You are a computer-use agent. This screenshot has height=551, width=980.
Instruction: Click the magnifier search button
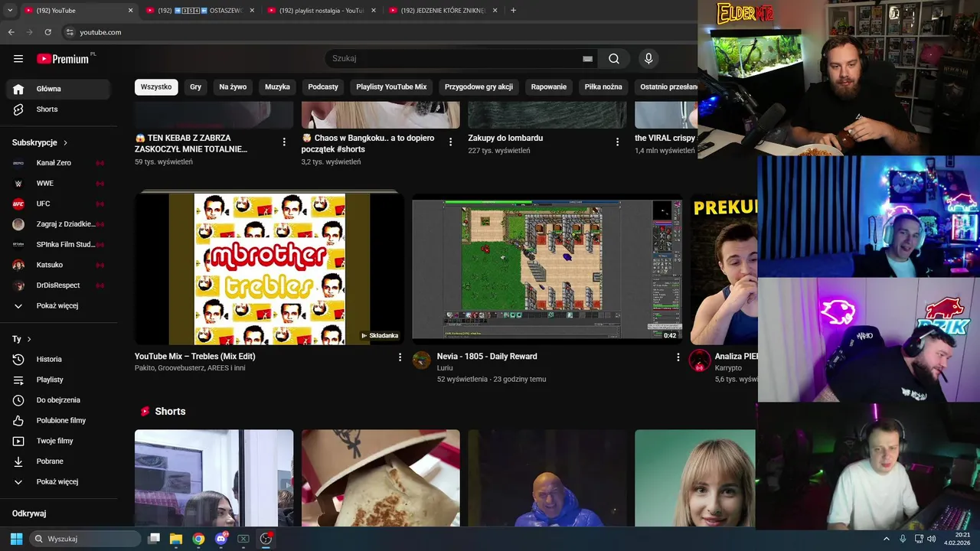pos(614,59)
